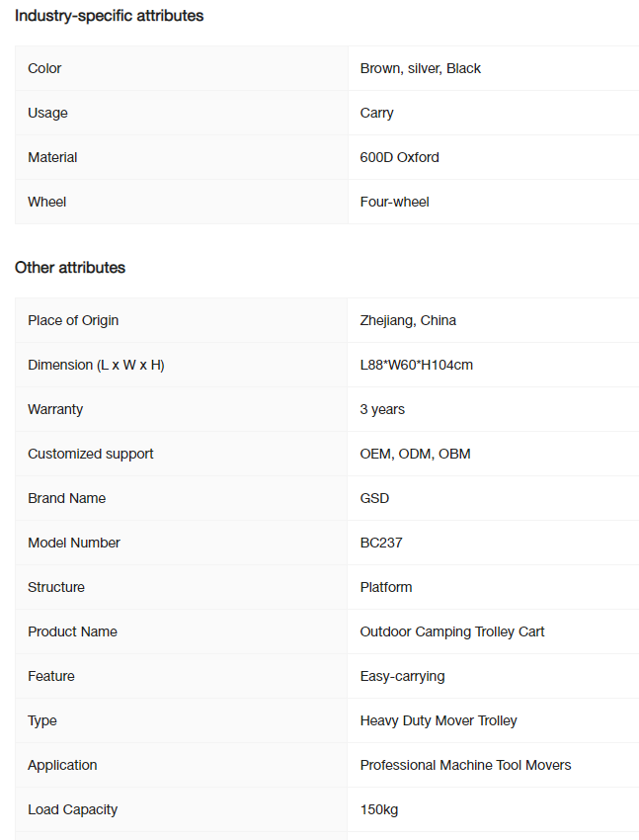Click the 150kg load capacity value
Image resolution: width=639 pixels, height=840 pixels.
click(x=379, y=809)
